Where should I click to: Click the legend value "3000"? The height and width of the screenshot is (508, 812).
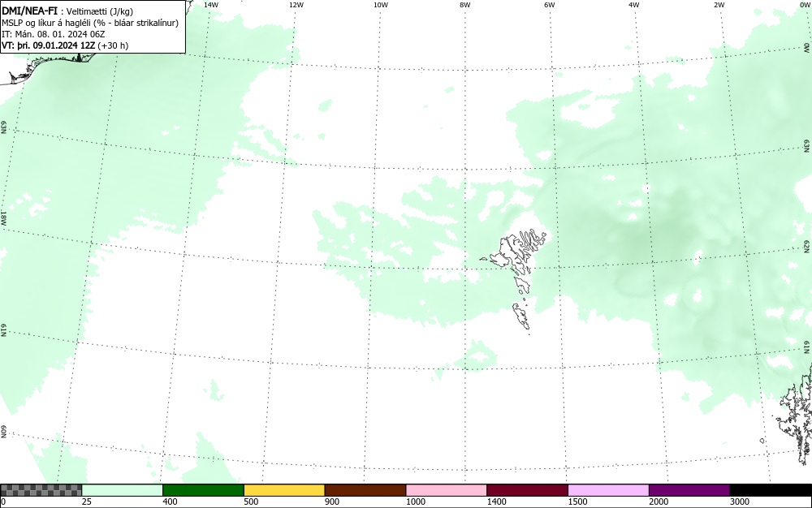click(x=740, y=502)
